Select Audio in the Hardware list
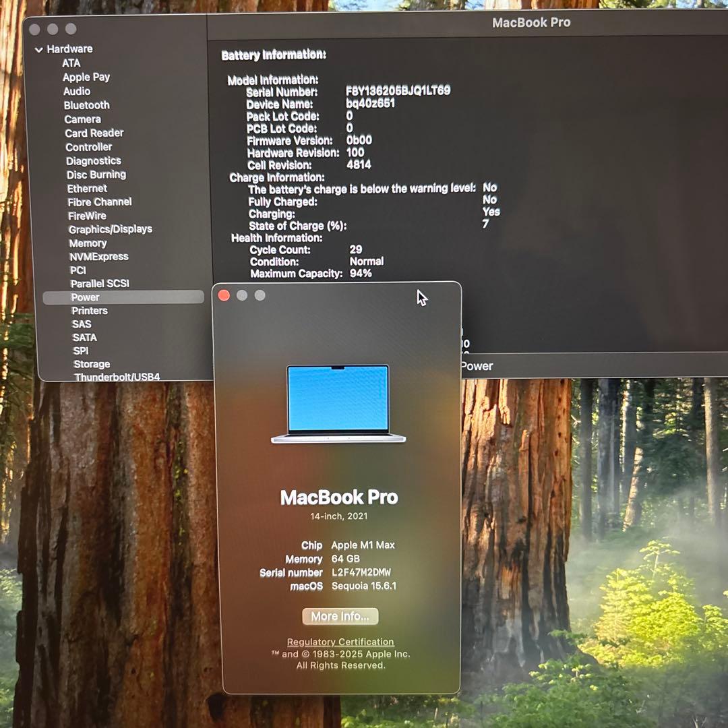The width and height of the screenshot is (728, 728). coord(76,91)
